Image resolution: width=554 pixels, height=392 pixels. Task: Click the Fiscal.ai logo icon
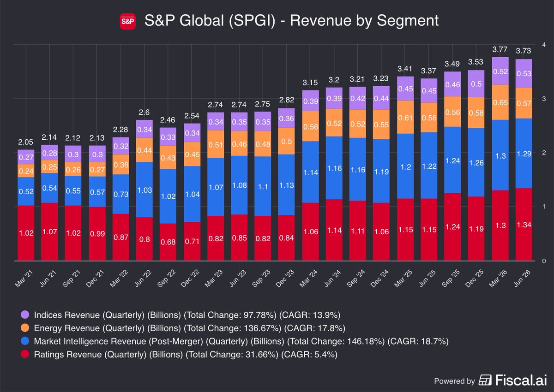[x=485, y=380]
